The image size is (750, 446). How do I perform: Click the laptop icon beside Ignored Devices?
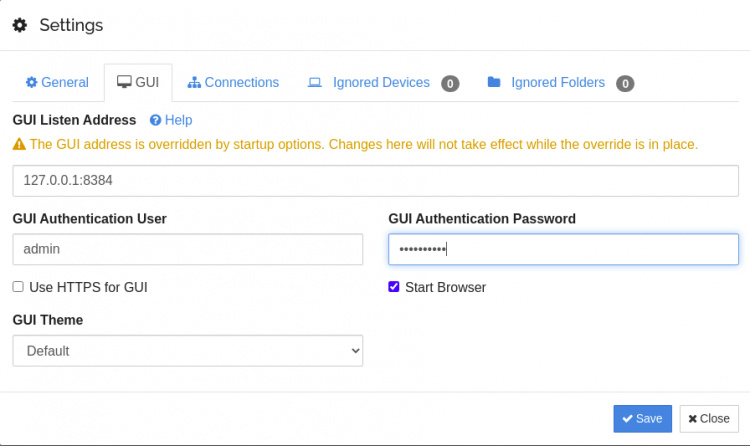click(x=314, y=82)
